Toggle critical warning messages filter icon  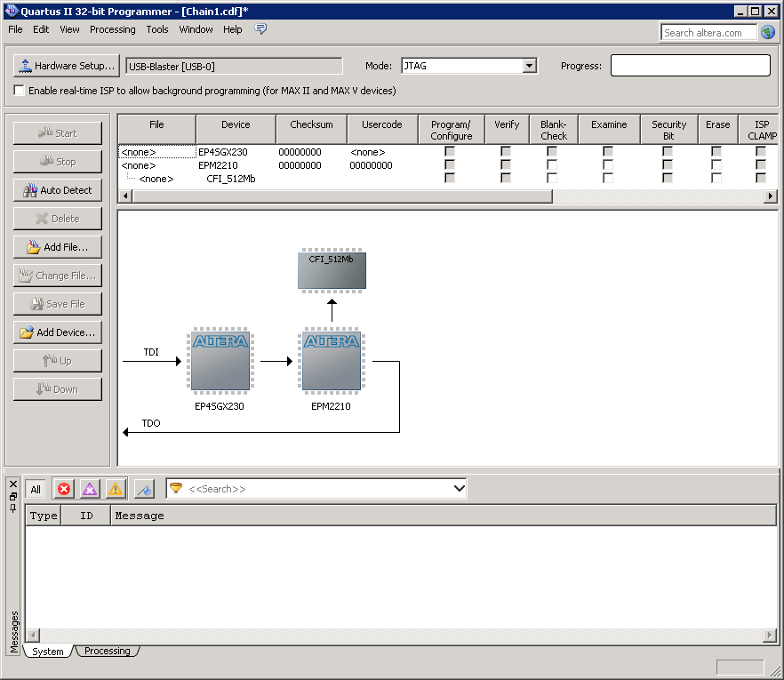(x=90, y=489)
